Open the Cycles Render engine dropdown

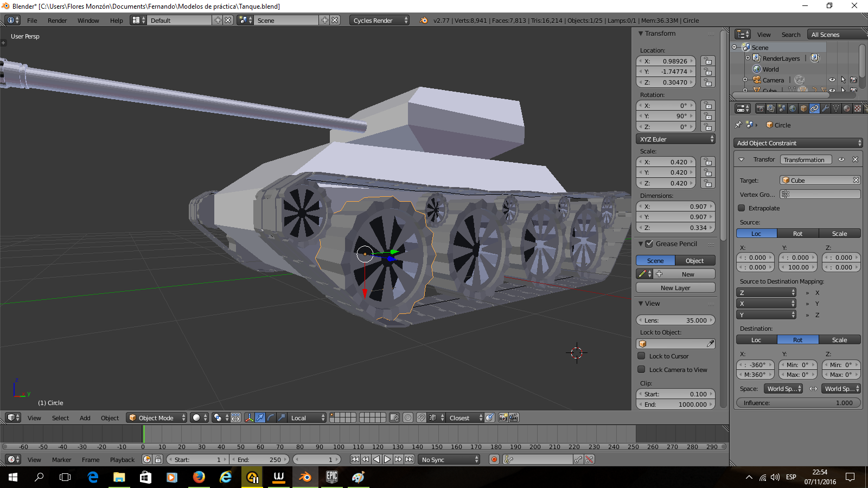tap(380, 20)
